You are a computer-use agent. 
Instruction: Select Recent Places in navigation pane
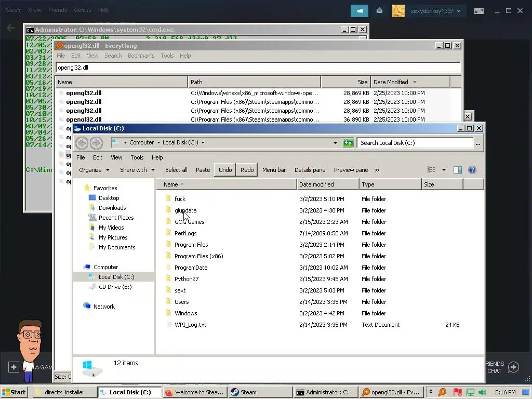[x=116, y=218]
